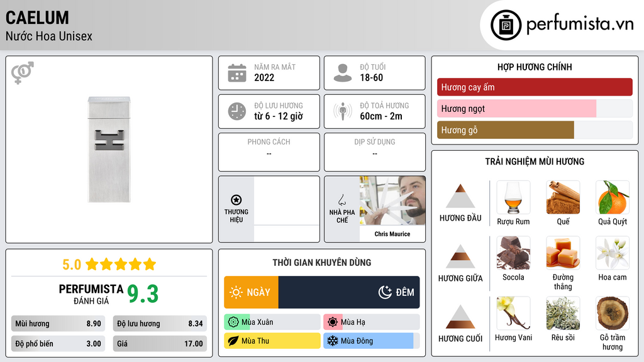Click the sun icon in Ngày bar

[236, 292]
